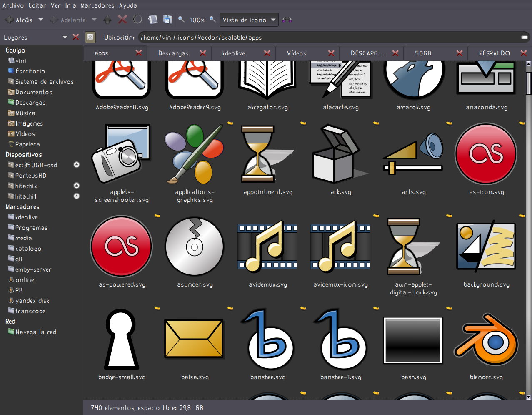Open the Archivo menu

point(13,5)
